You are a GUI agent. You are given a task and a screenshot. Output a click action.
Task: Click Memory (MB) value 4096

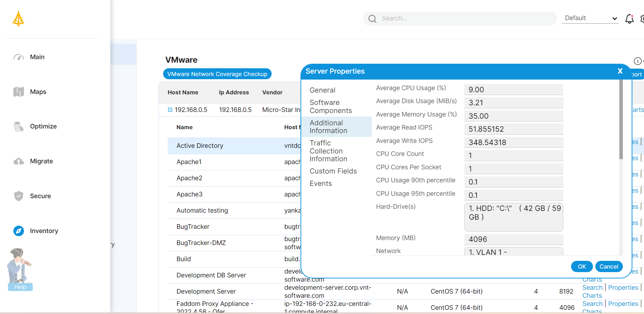click(514, 239)
